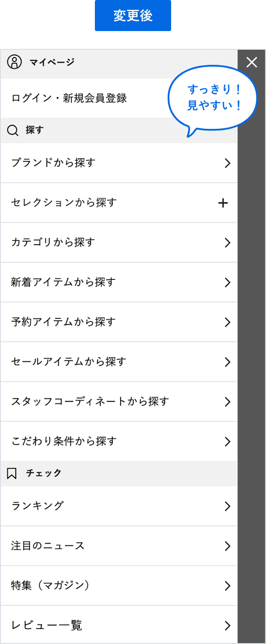266x644 pixels.
Task: Open セールアイテムから探す
Action: point(69,362)
